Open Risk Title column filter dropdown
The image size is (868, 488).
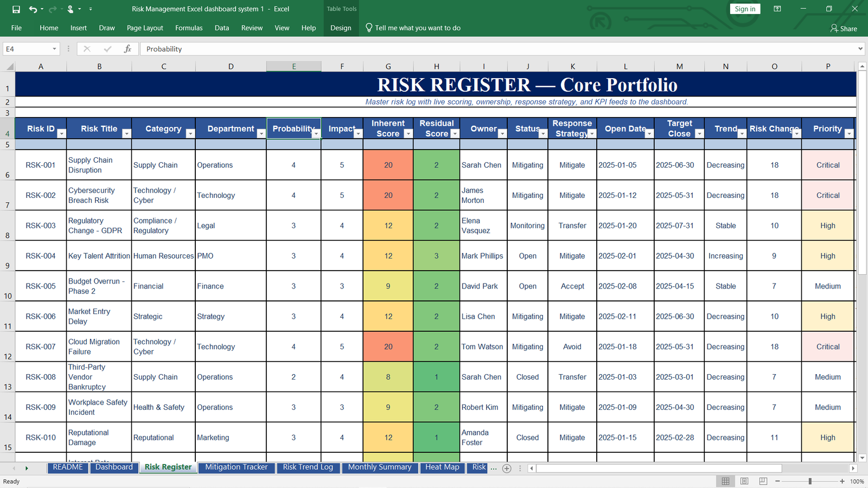[126, 133]
